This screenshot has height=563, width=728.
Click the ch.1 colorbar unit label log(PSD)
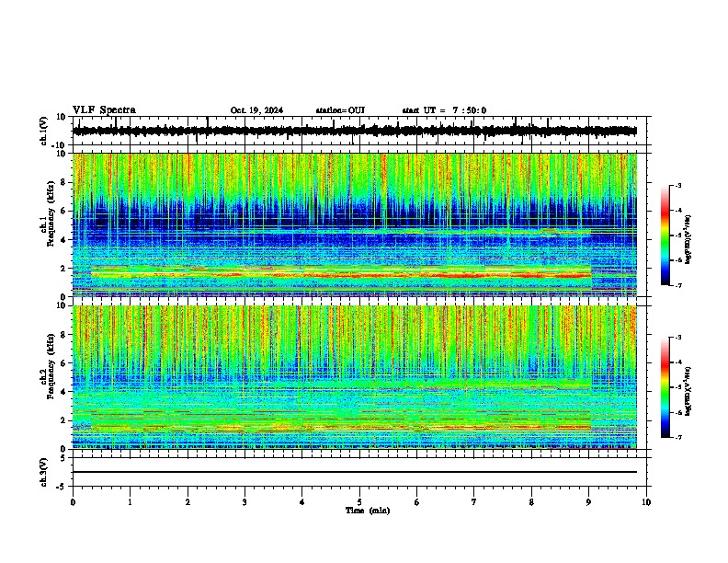point(688,239)
